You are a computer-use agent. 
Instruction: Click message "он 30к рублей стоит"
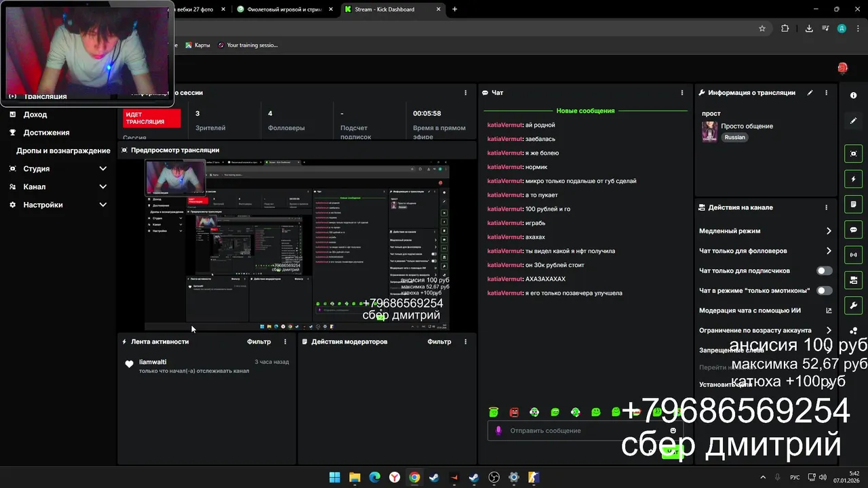(555, 265)
